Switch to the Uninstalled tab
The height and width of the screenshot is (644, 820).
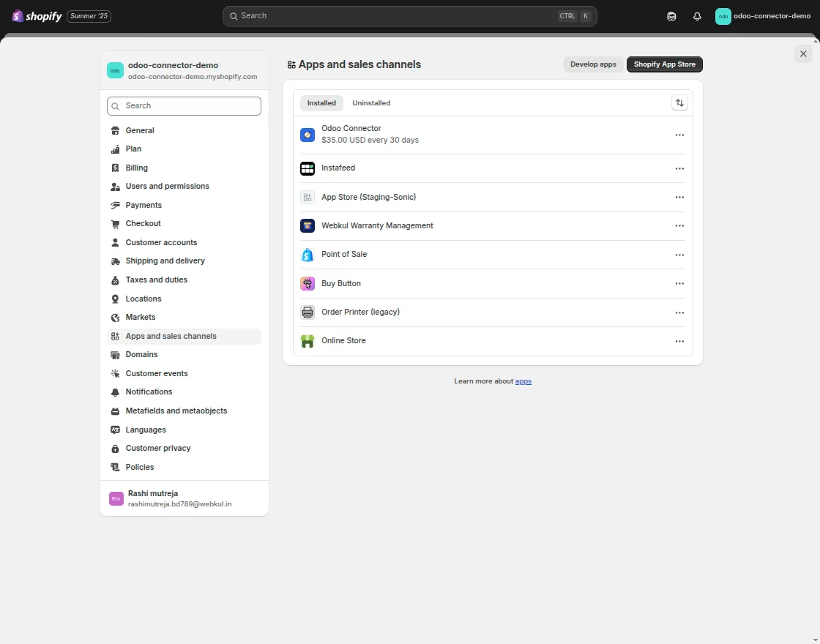click(x=371, y=102)
